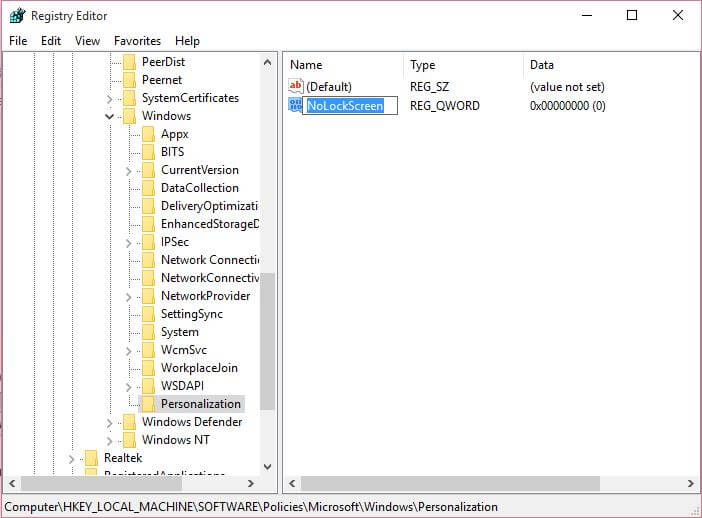
Task: Click the PeerDist folder icon
Action: [129, 62]
